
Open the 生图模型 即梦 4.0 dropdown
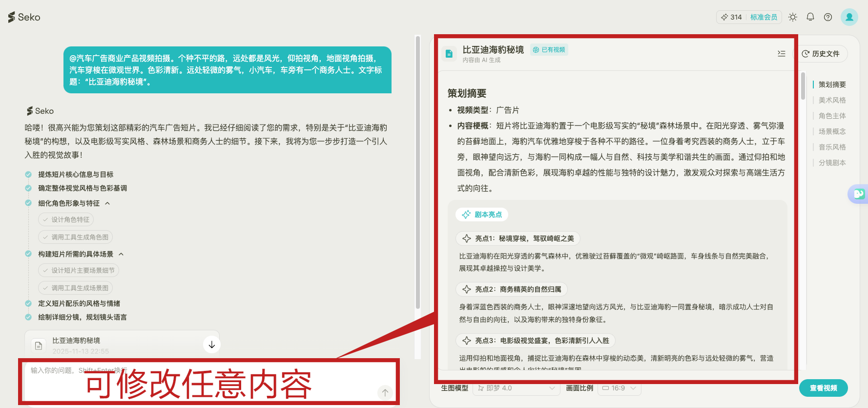tap(516, 388)
